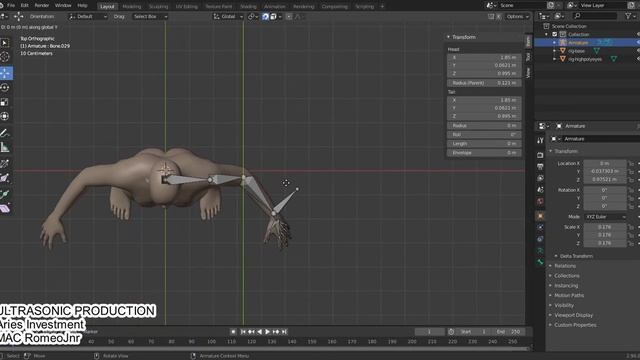640x360 pixels.
Task: Toggle visibility of rig-base object
Action: tap(638, 51)
